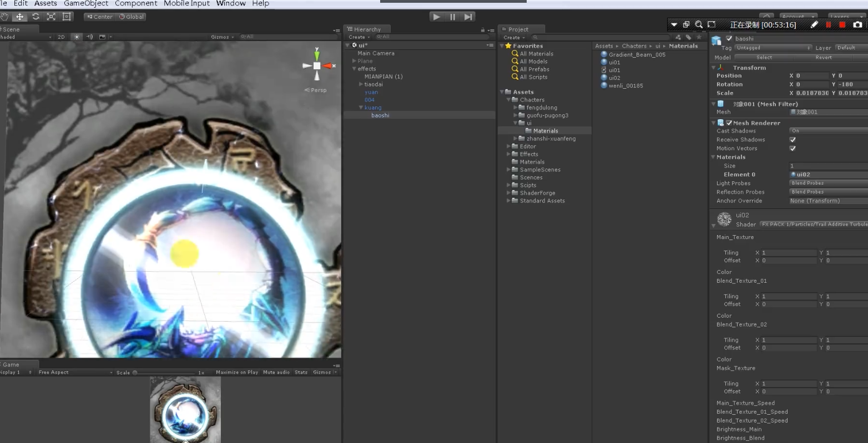Screen dimensions: 868x443
Task: Click Maximize on Play button
Action: [x=237, y=373]
